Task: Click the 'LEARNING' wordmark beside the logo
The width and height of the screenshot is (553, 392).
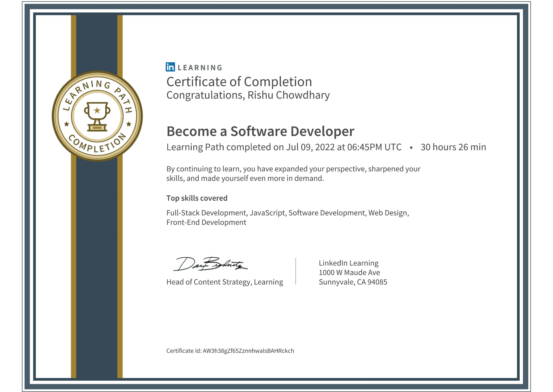Action: click(200, 68)
